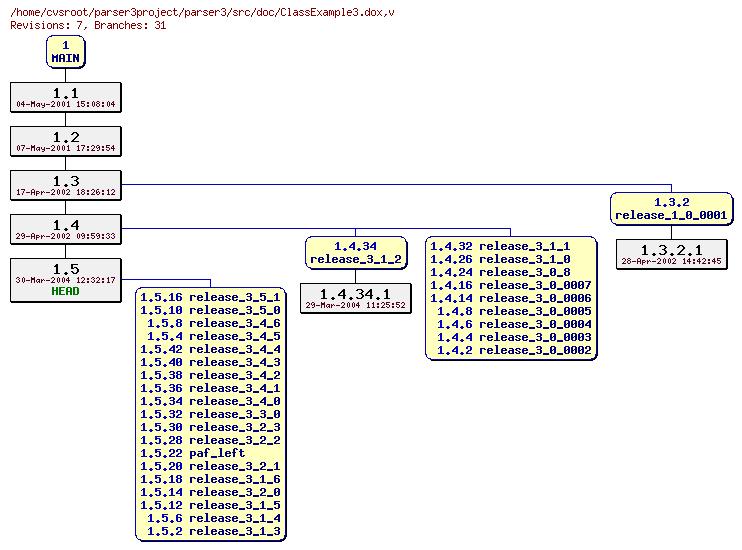Click 1.5.18 release_3_1_6 entry
This screenshot has height=550, width=742.
pos(210,480)
